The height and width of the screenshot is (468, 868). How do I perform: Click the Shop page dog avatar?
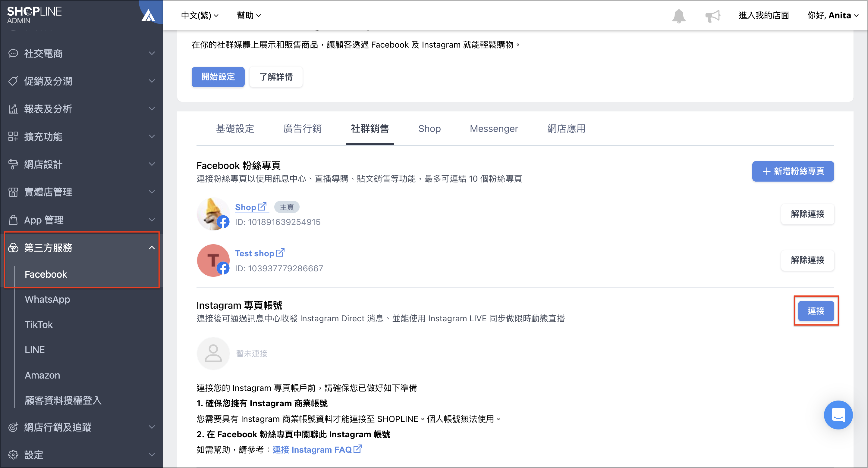[213, 214]
